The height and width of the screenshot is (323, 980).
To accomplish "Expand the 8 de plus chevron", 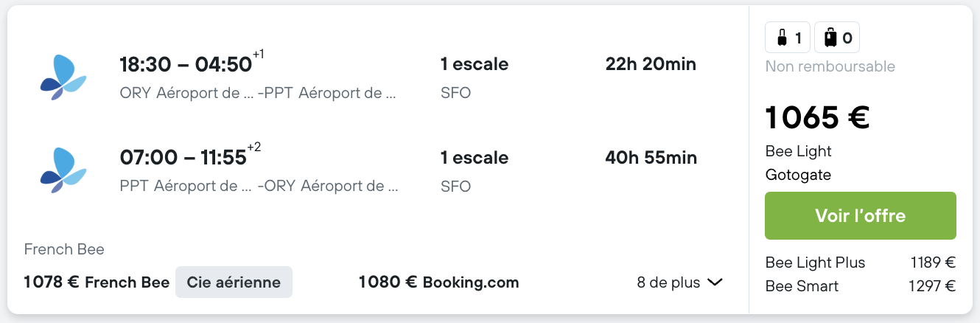I will tap(715, 282).
